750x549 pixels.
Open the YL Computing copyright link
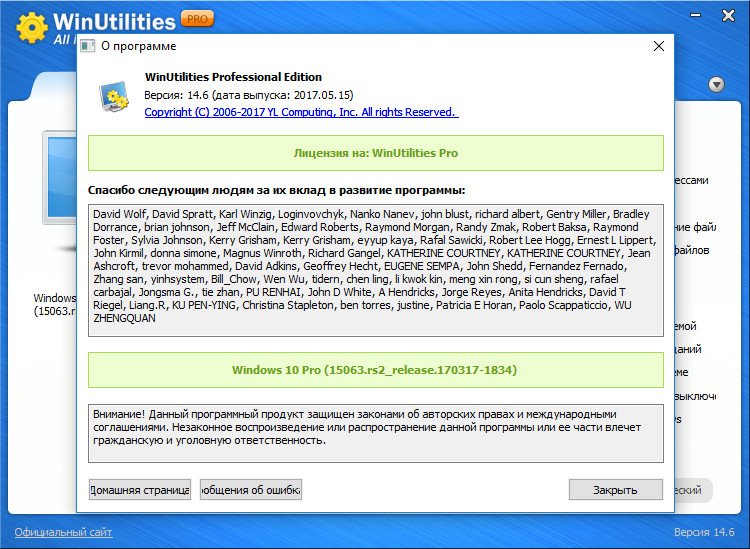coord(301,112)
